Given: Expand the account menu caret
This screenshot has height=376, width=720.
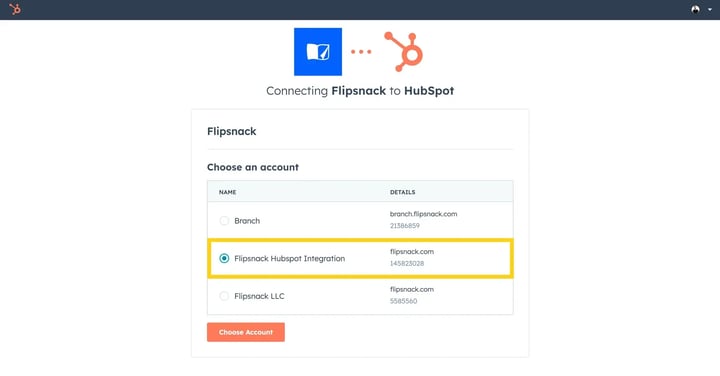Looking at the screenshot, I should pos(709,10).
